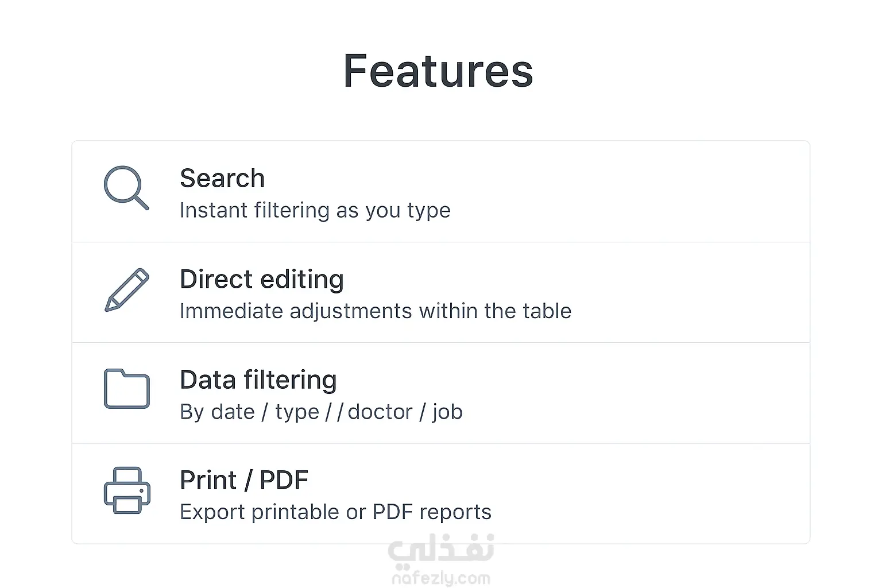Screen dimensions: 882x588
Task: Click 'Export printable or PDF reports' text
Action: pyautogui.click(x=335, y=512)
